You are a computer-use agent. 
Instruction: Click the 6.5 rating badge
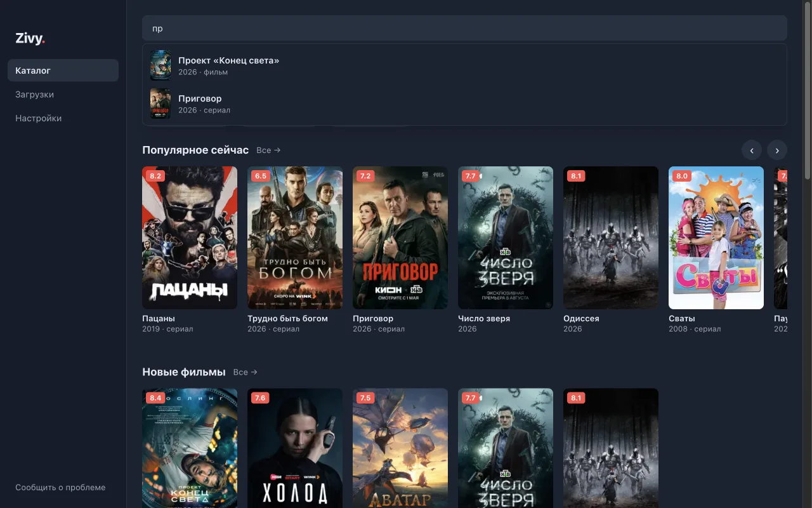tap(261, 176)
